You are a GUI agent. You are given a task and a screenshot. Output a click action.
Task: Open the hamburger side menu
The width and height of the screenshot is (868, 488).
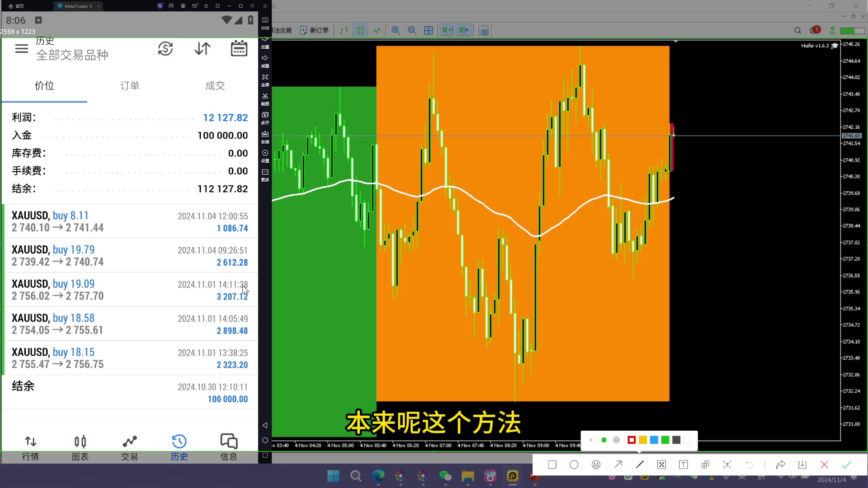point(21,49)
